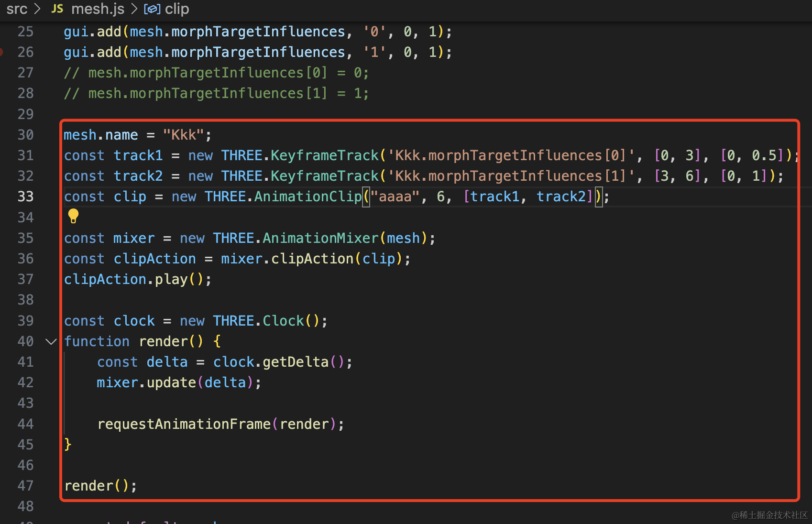
Task: Click mixer.update(delta) on line 42
Action: [175, 382]
